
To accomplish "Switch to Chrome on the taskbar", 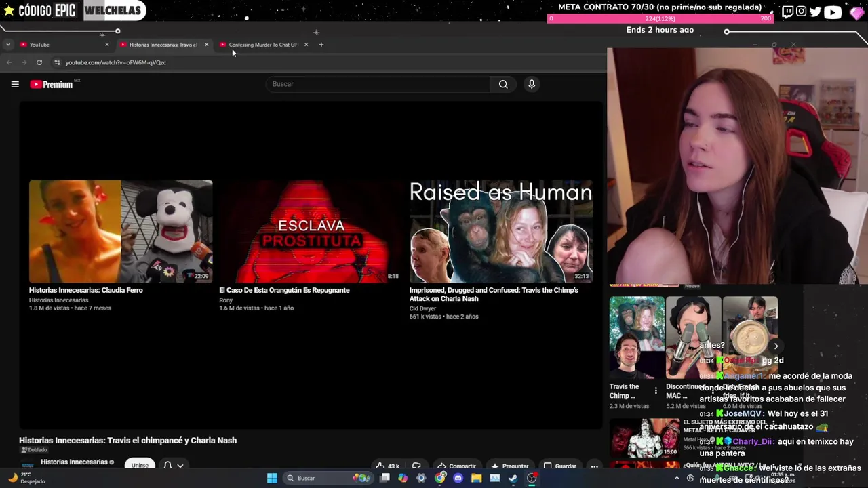I will click(440, 478).
